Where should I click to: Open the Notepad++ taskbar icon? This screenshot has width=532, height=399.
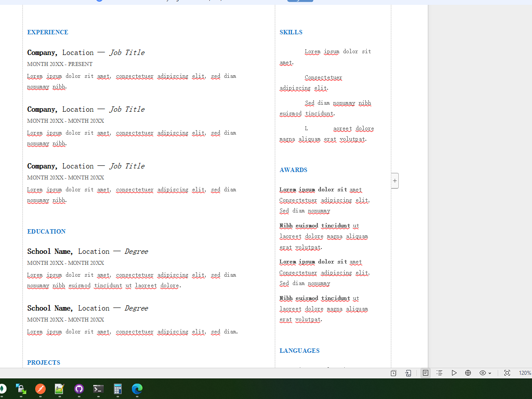[x=59, y=389]
